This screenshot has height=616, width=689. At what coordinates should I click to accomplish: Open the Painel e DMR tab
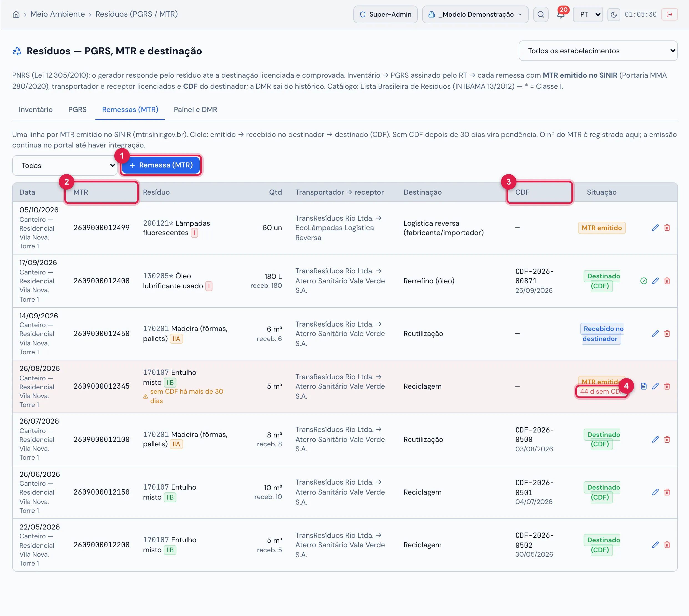coord(195,110)
